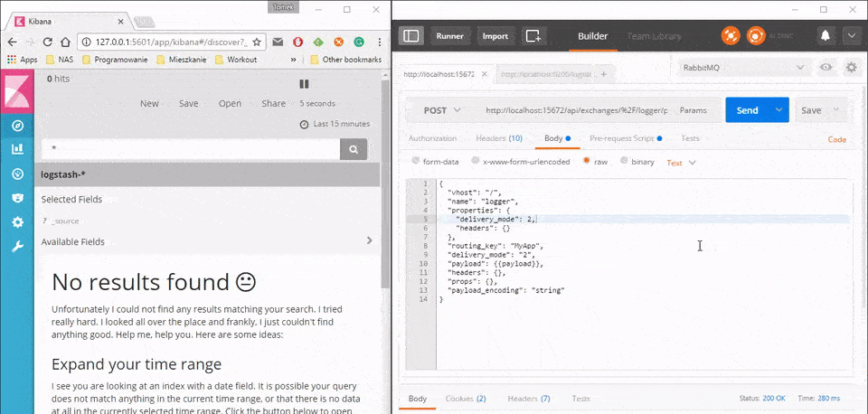Open Chrome three-dot menu
868x414 pixels.
(379, 42)
